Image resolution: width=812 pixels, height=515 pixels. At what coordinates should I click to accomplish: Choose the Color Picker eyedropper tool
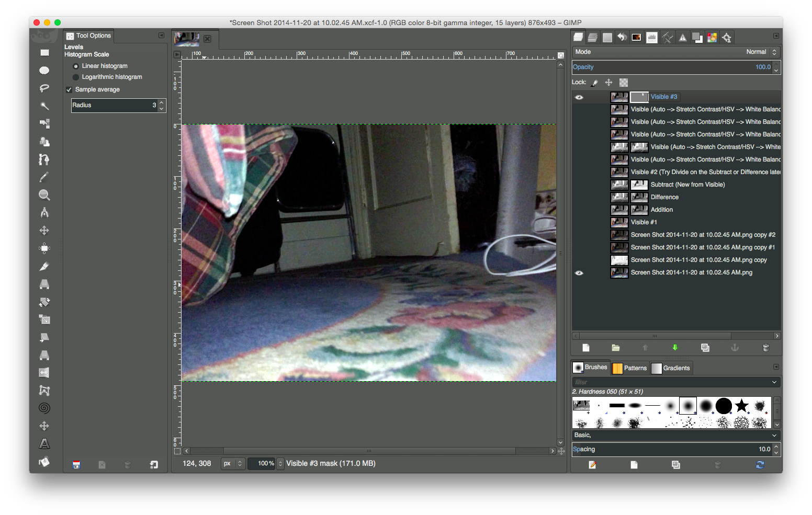pos(44,177)
